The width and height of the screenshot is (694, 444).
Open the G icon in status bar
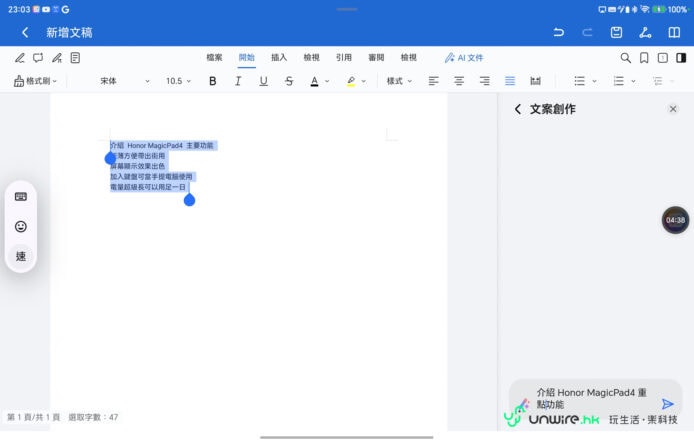(66, 9)
